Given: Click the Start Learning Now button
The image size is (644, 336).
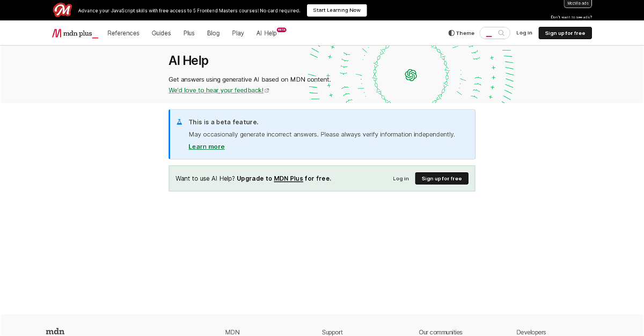Looking at the screenshot, I should coord(337,10).
